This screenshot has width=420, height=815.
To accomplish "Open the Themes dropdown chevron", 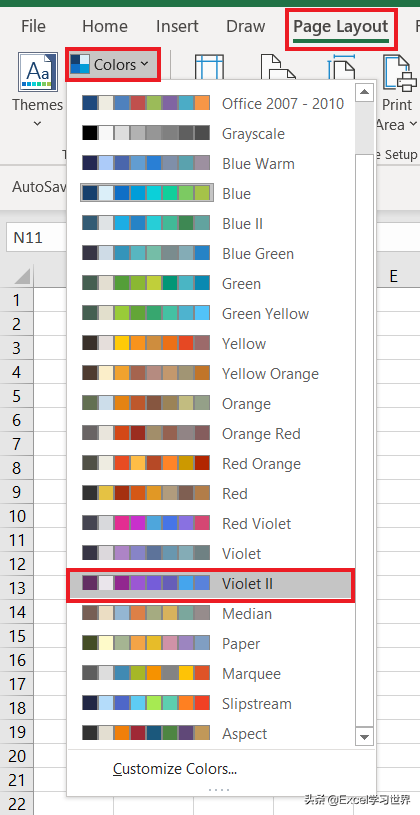I will pyautogui.click(x=37, y=124).
